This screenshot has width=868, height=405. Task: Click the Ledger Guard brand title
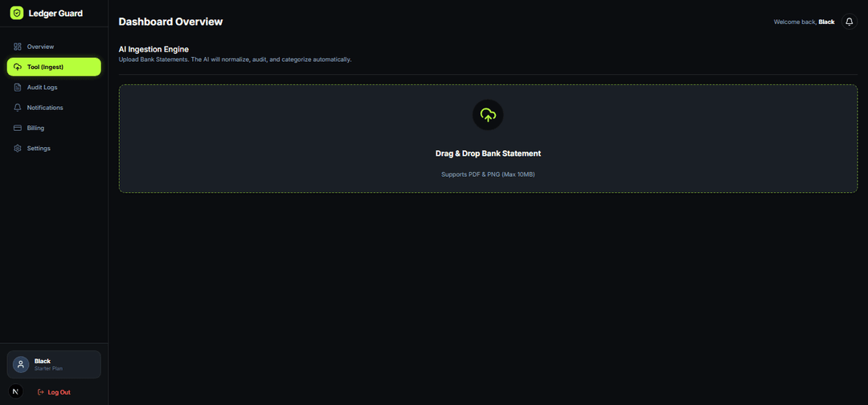pos(55,14)
